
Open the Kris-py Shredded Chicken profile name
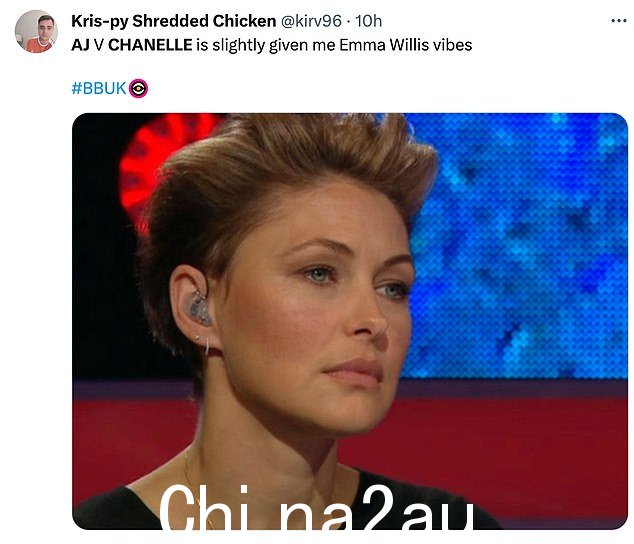point(173,21)
